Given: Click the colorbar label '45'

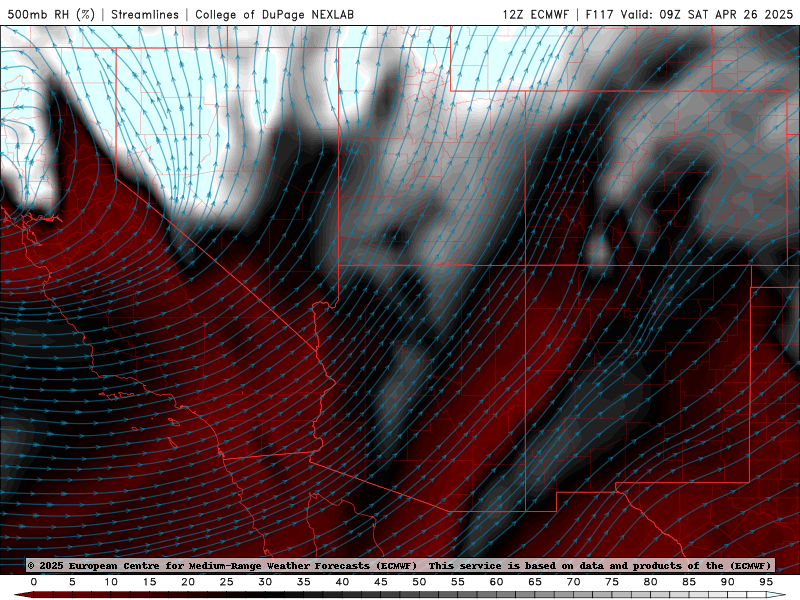Looking at the screenshot, I should (381, 582).
